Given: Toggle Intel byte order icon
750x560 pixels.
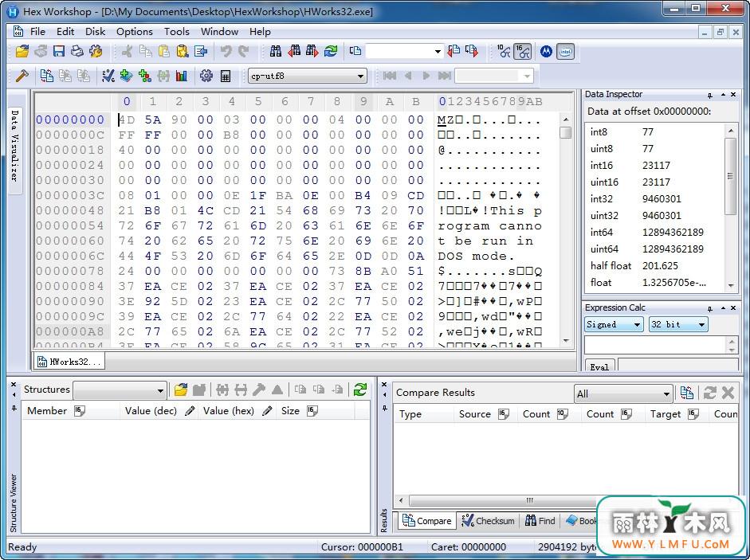Looking at the screenshot, I should 565,51.
